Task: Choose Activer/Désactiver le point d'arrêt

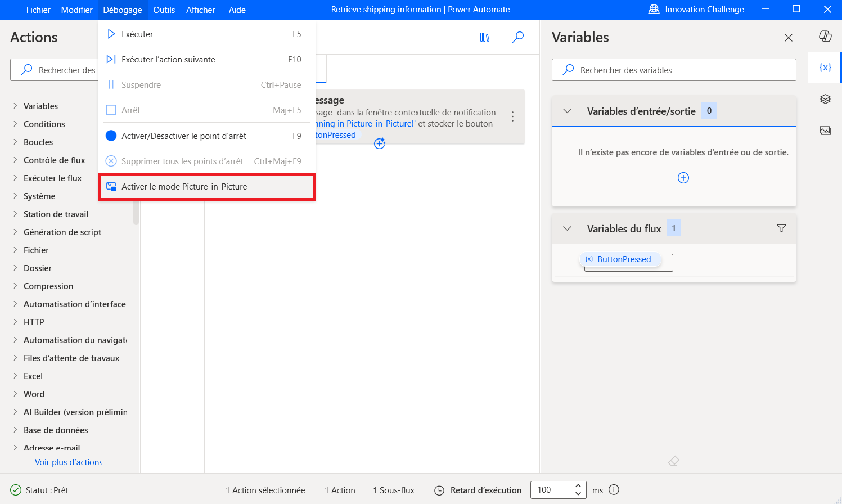Action: [207, 136]
